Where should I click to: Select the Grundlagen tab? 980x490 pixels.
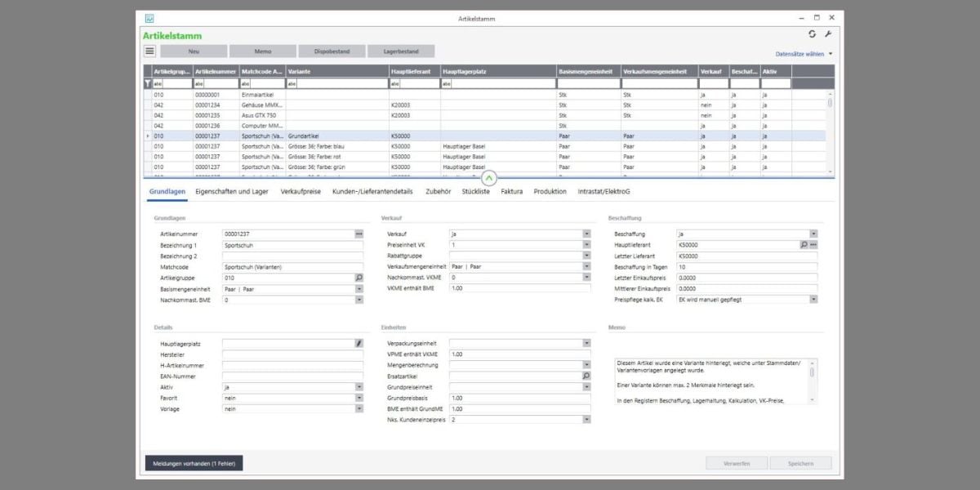click(167, 192)
